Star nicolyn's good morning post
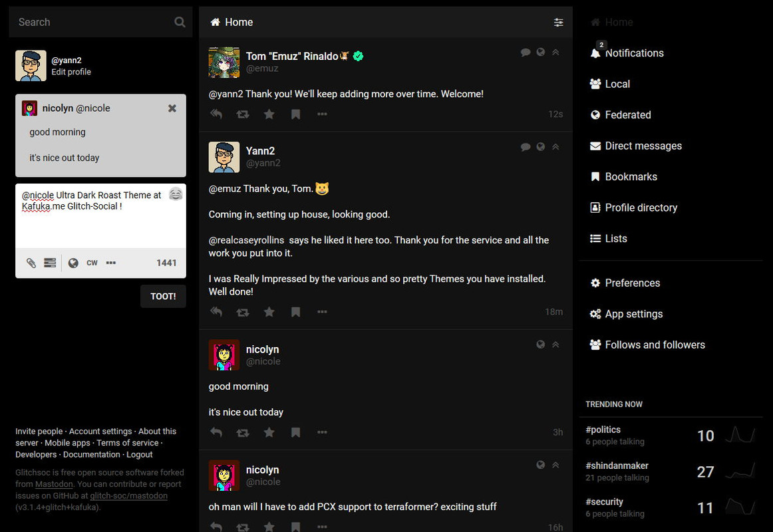The image size is (773, 532). pos(269,432)
